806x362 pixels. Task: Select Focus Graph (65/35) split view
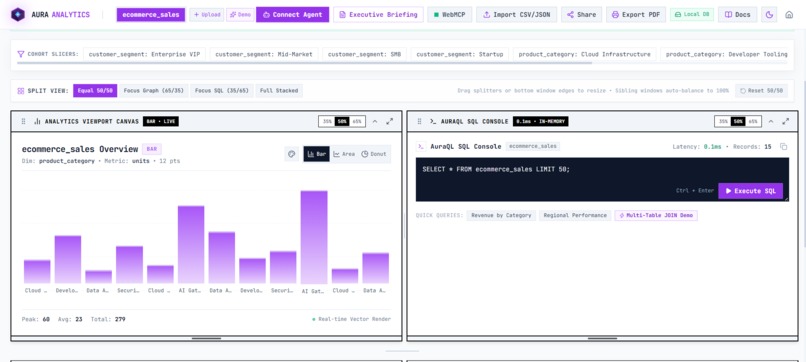point(154,90)
